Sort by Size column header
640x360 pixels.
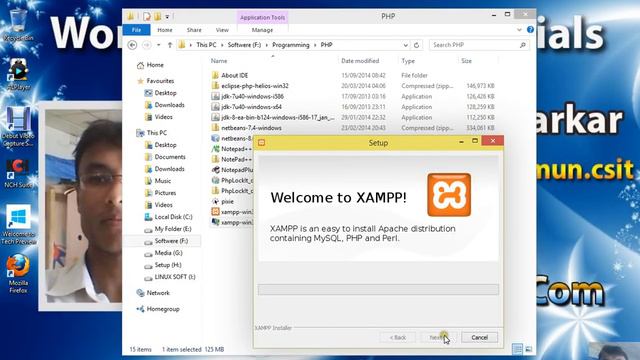(x=466, y=61)
